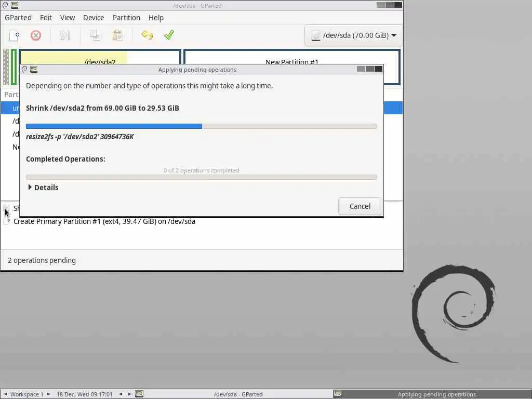Click the shrink operation progress bar
The height and width of the screenshot is (399, 532).
(201, 126)
